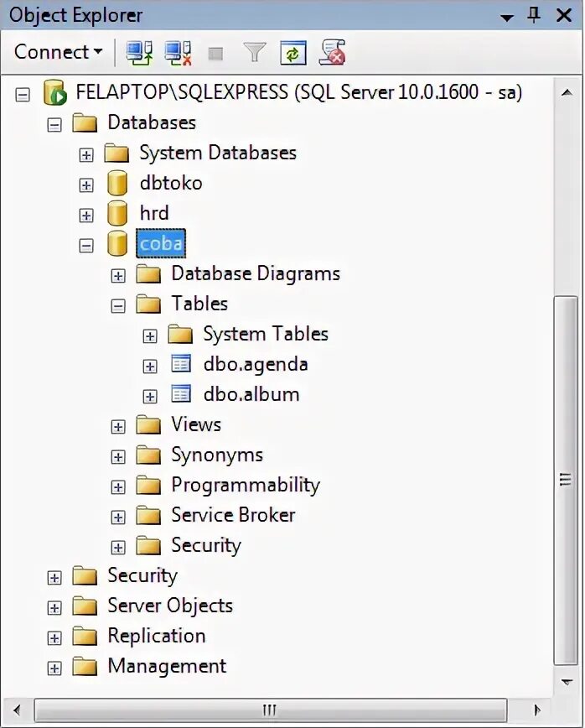Viewport: 585px width, 728px height.
Task: Select the System Tables label
Action: pos(266,334)
